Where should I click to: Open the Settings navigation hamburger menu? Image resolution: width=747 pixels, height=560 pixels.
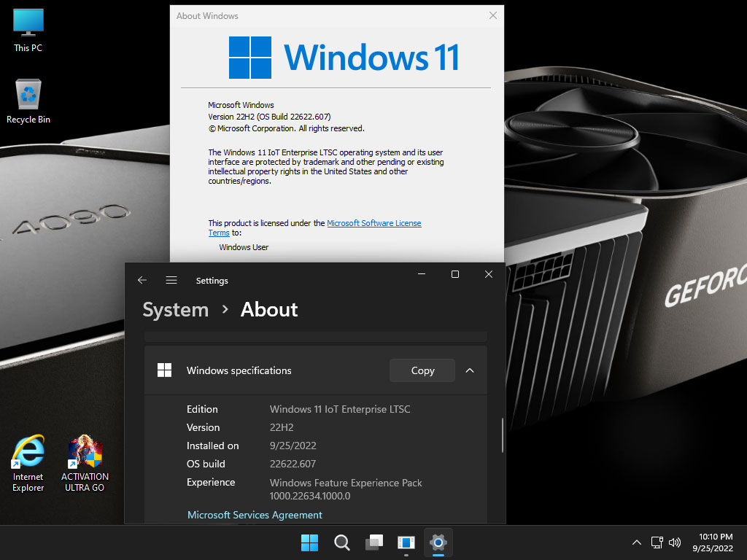click(x=171, y=280)
